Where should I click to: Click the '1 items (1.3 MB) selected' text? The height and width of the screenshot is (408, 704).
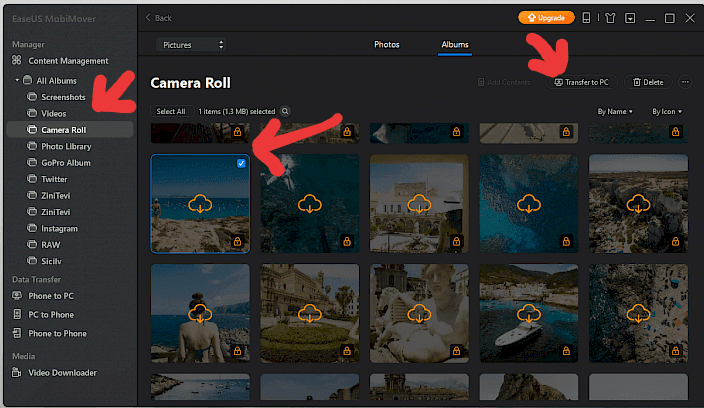(237, 111)
